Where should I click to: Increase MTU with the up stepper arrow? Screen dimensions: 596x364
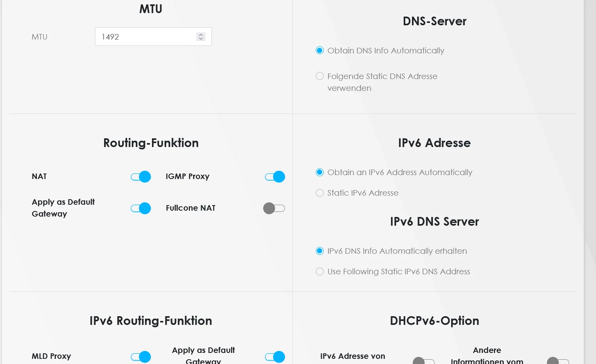click(201, 35)
